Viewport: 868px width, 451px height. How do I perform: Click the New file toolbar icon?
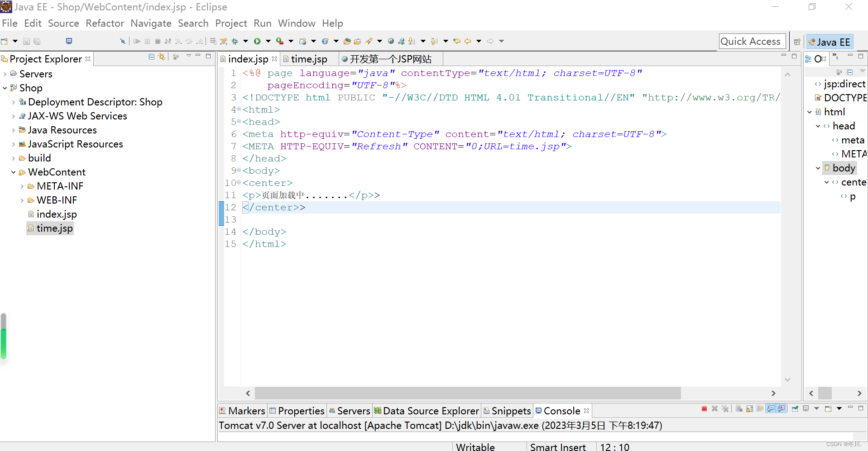[5, 41]
